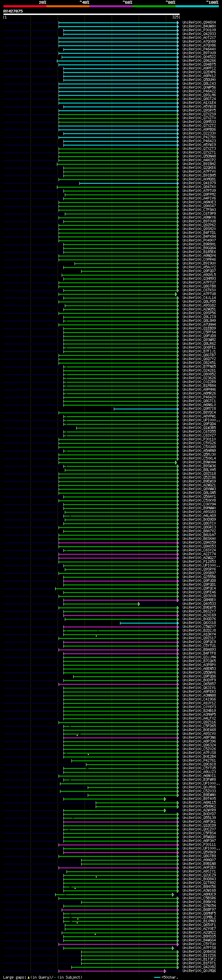Select hit UniRef100_Q04522
The height and width of the screenshot is (980, 222).
[x=199, y=57]
